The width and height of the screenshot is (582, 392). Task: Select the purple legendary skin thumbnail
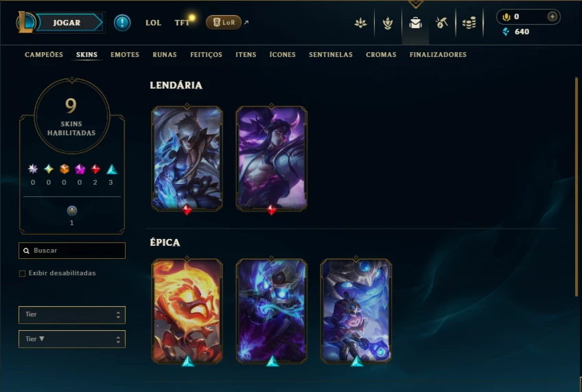click(271, 159)
